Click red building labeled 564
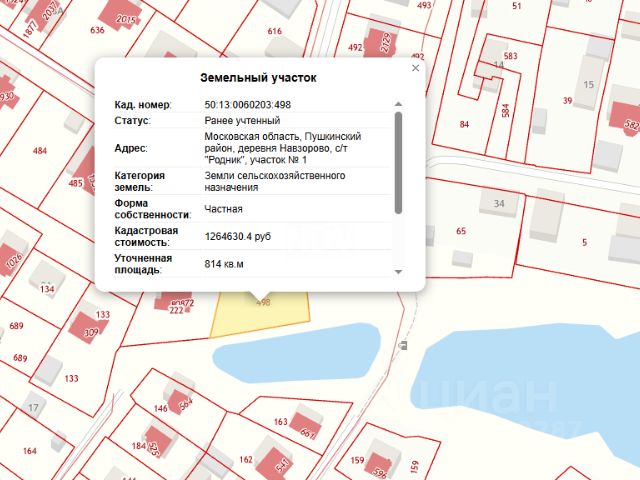 click(x=182, y=402)
